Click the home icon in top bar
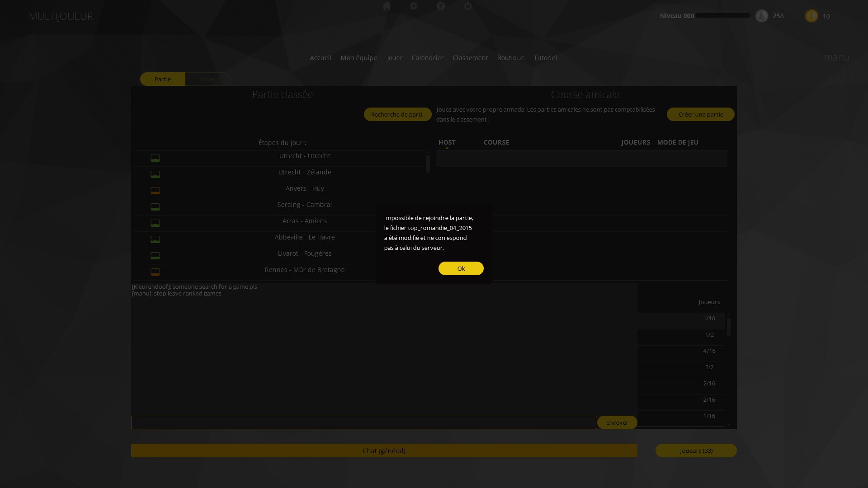Viewport: 868px width, 488px height. (387, 6)
